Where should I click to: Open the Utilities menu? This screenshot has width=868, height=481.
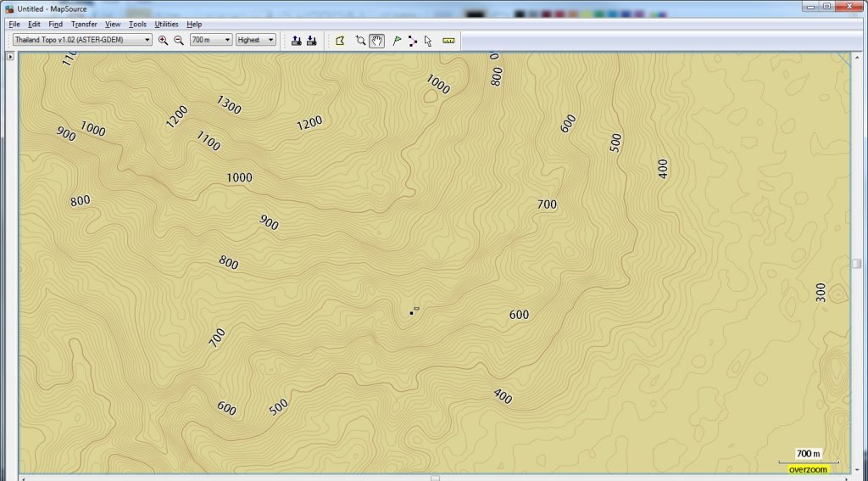click(x=166, y=25)
